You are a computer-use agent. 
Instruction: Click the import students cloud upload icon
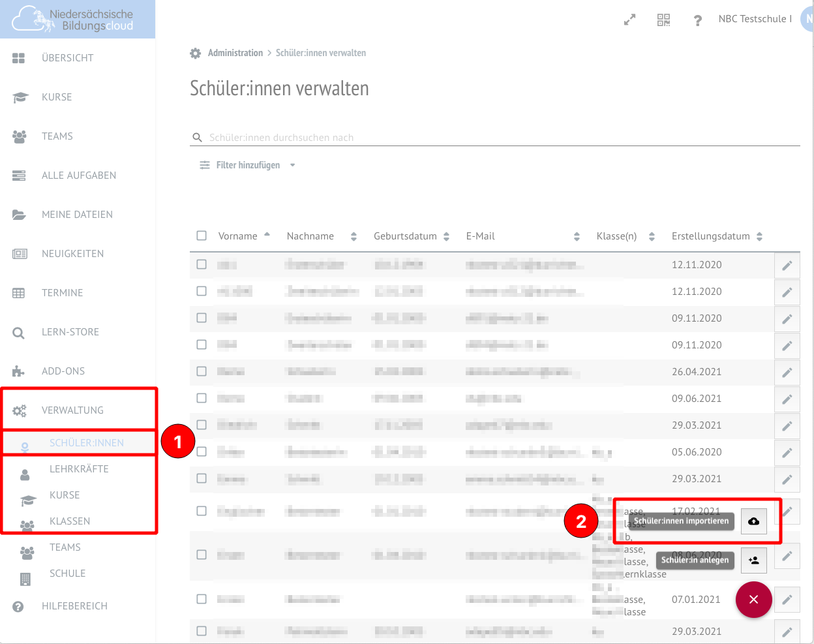click(x=753, y=521)
